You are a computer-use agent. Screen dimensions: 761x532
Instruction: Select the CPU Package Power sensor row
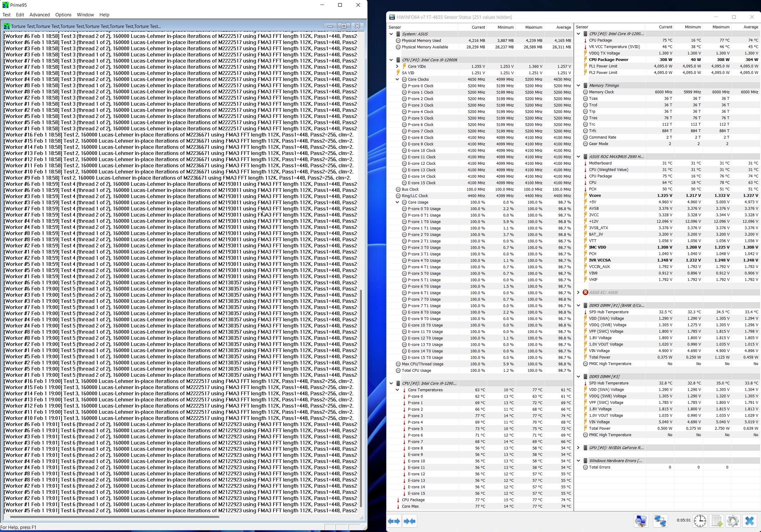click(608, 60)
